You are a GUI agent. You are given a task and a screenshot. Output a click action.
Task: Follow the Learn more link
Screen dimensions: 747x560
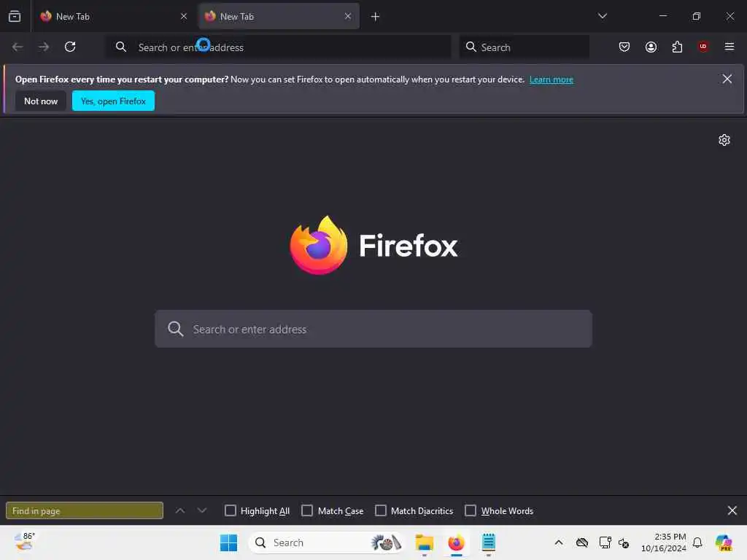click(x=551, y=79)
